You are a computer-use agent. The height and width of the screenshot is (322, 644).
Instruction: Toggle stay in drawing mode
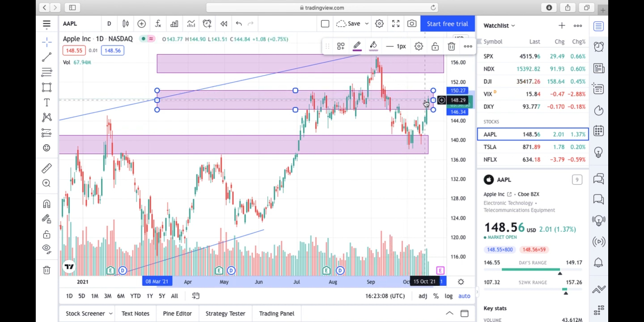47,219
